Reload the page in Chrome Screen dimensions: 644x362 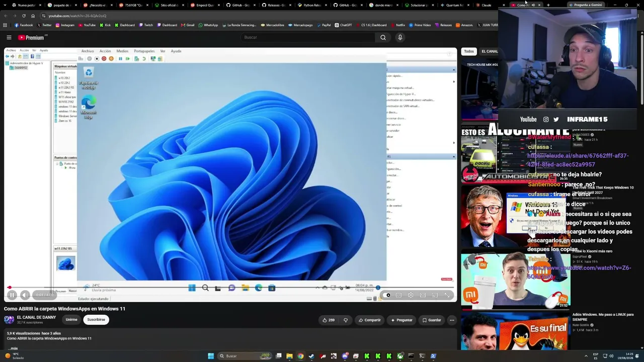click(24, 16)
